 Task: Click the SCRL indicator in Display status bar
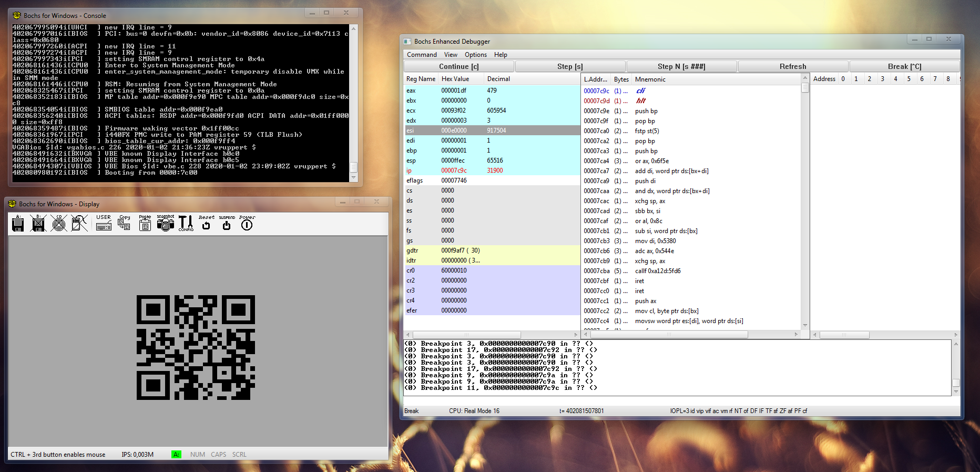click(x=239, y=454)
